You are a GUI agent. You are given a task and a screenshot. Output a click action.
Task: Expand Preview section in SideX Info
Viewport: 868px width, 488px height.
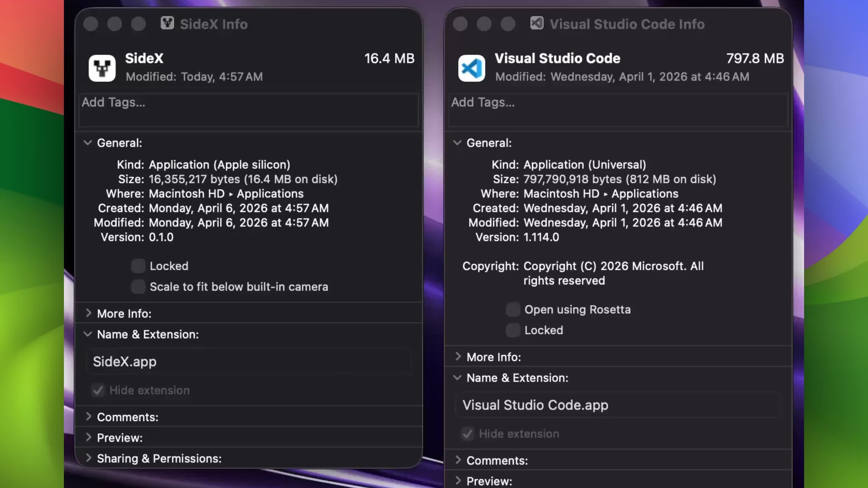tap(88, 437)
